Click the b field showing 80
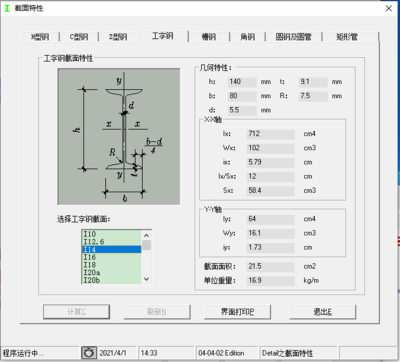The width and height of the screenshot is (400, 362). coord(242,96)
